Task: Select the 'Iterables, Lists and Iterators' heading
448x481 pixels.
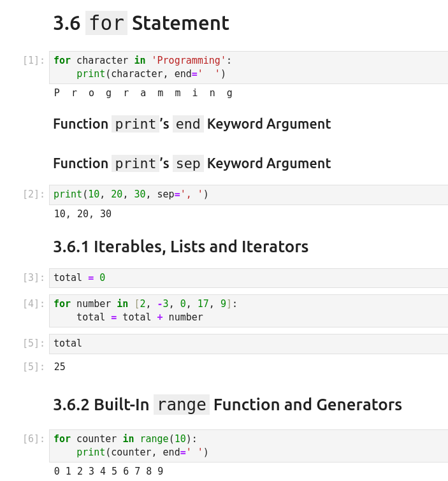Action: pos(180,247)
